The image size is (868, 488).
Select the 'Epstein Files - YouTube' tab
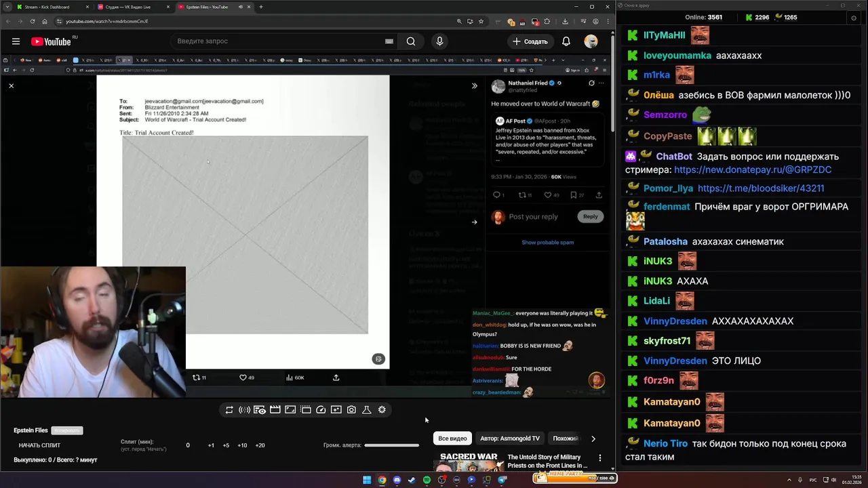click(213, 7)
